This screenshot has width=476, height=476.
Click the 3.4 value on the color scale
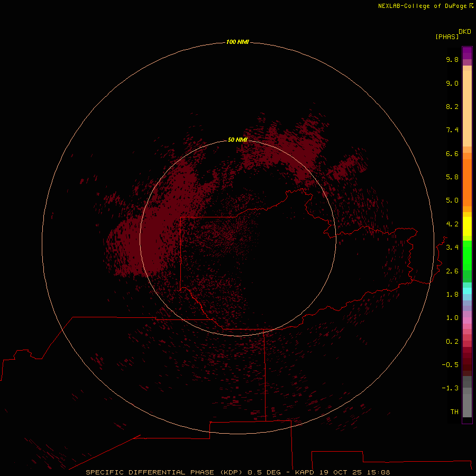[452, 248]
